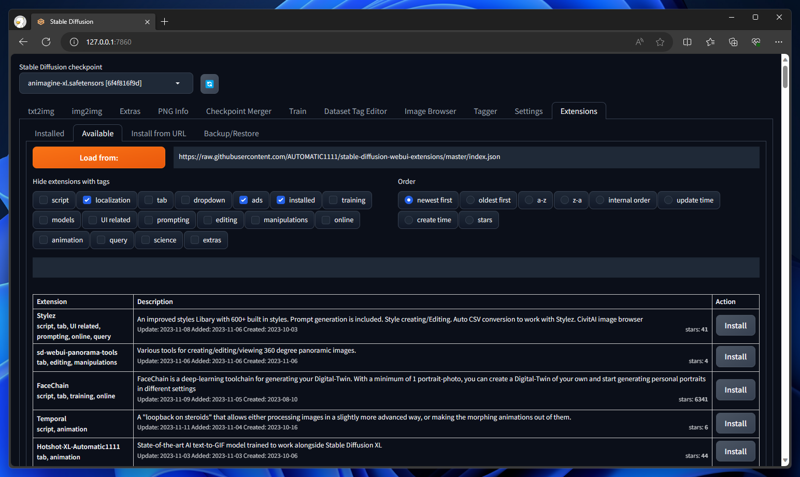Toggle the science tag checkbox

tap(145, 240)
